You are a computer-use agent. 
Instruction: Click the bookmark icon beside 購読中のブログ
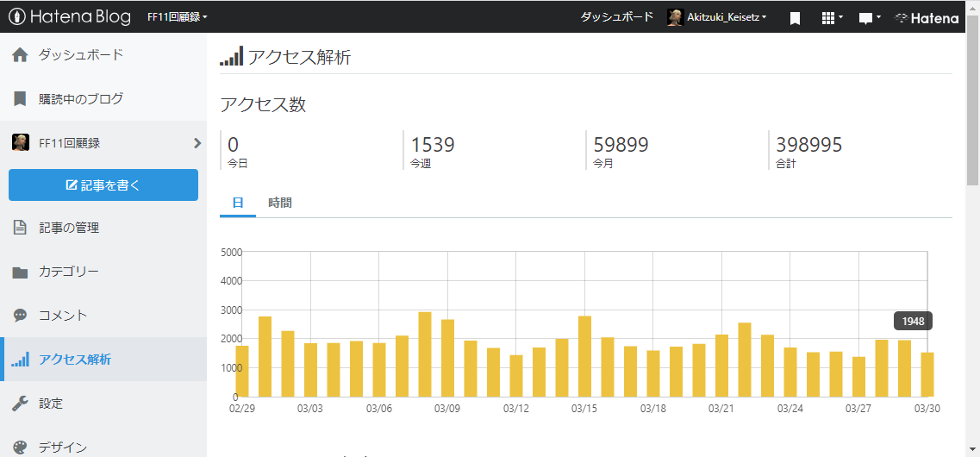click(x=20, y=99)
